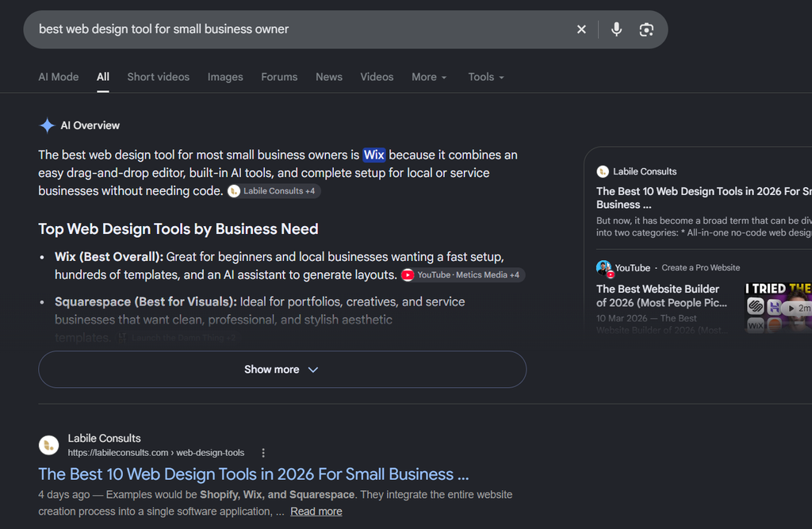This screenshot has width=812, height=529.
Task: Click the Read more link in the result snippet
Action: pyautogui.click(x=316, y=512)
